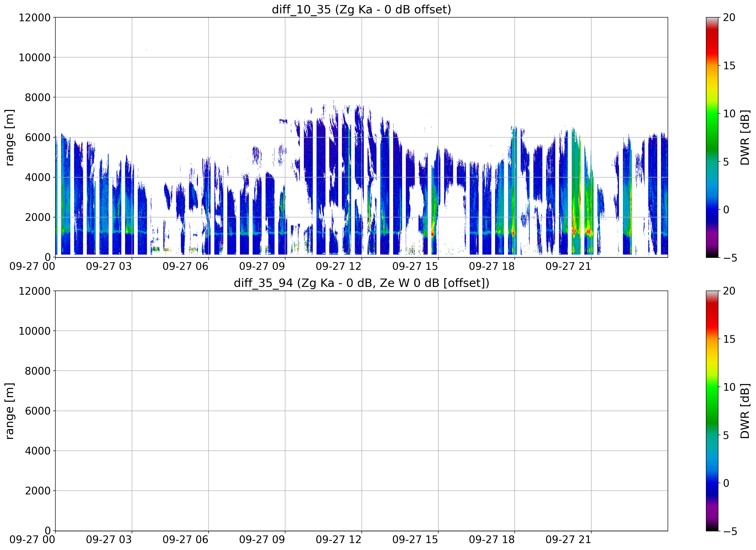Select the 'range [m]' label of diff_35_94 plot
The image size is (756, 550).
(10, 411)
